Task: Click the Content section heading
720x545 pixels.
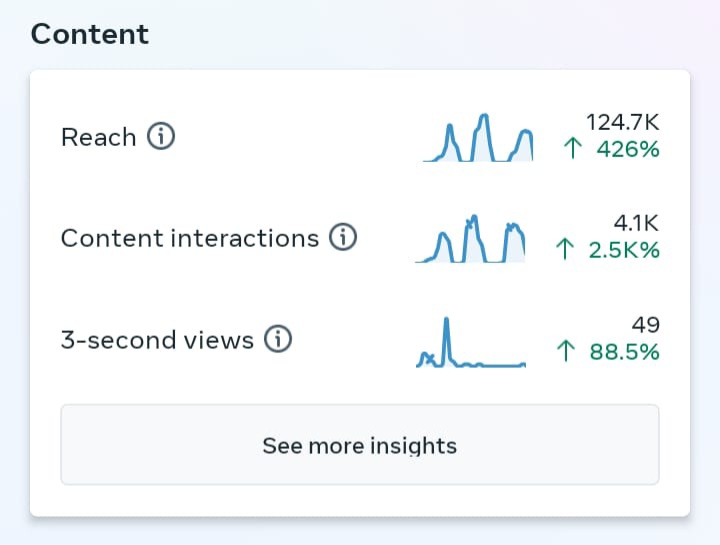Action: [x=90, y=33]
